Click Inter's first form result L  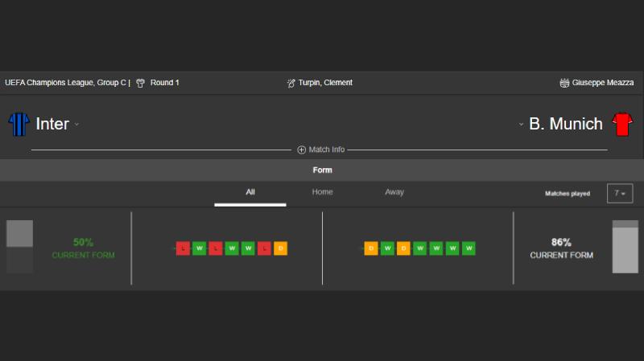(x=183, y=248)
